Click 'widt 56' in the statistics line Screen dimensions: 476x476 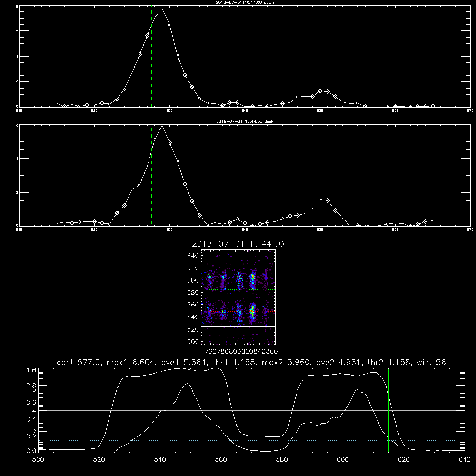pos(431,362)
